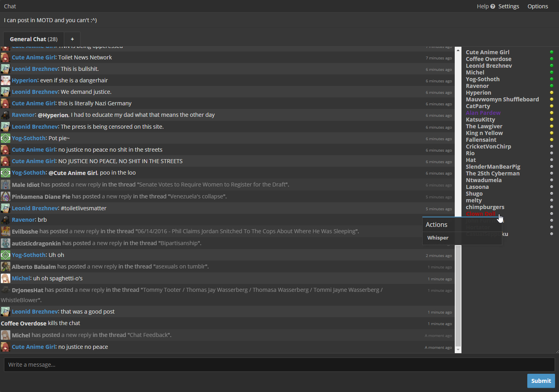Select SlenderManBearPig in user list
The height and width of the screenshot is (392, 559).
(493, 167)
